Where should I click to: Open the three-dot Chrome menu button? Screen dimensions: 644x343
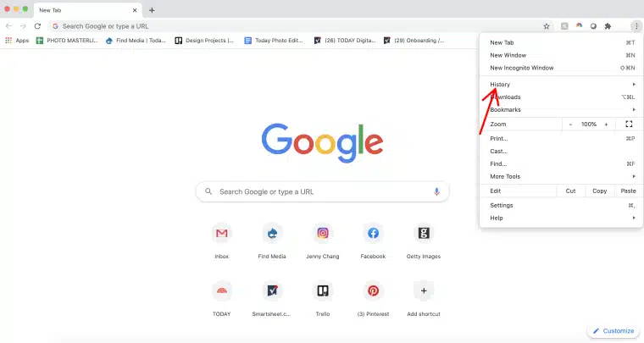(636, 26)
